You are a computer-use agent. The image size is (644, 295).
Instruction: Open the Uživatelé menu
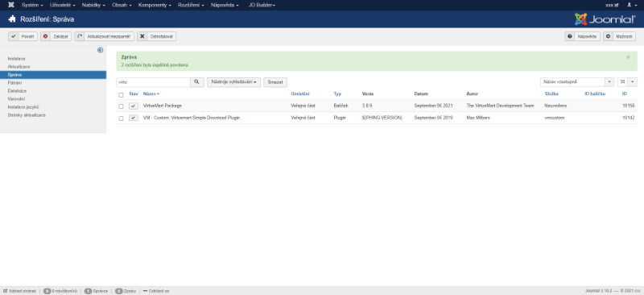pos(63,5)
